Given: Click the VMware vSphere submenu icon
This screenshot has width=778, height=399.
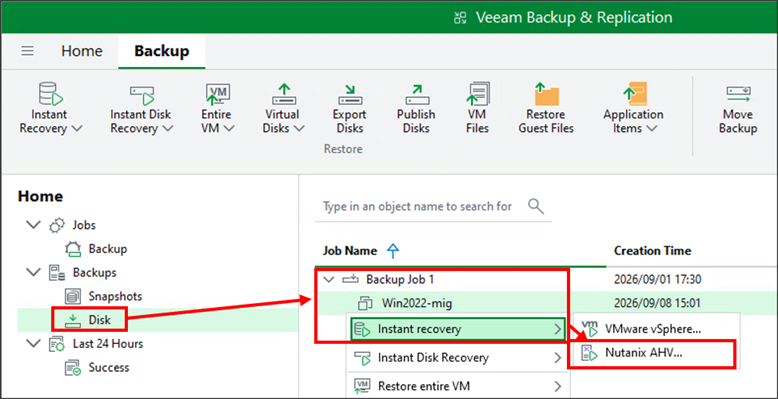Looking at the screenshot, I should pyautogui.click(x=589, y=329).
